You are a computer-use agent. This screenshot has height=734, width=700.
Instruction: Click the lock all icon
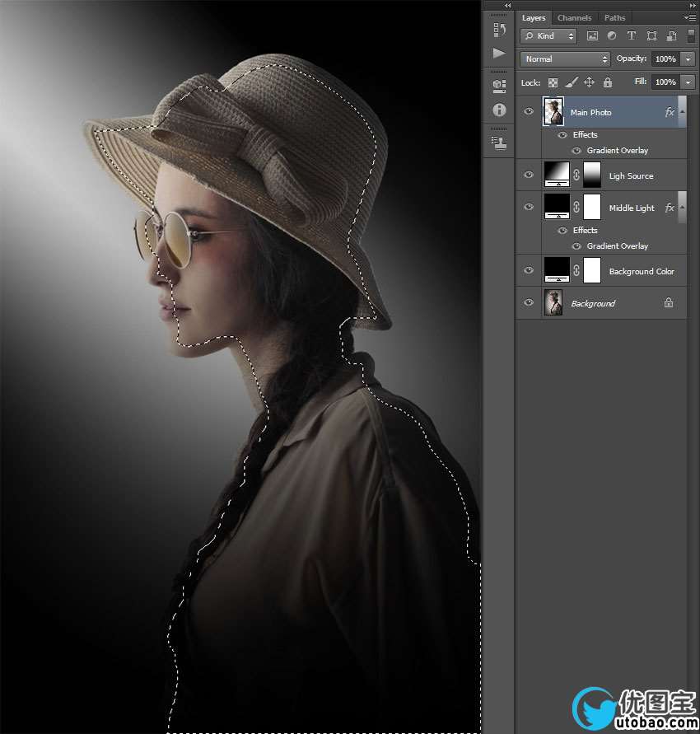(608, 82)
